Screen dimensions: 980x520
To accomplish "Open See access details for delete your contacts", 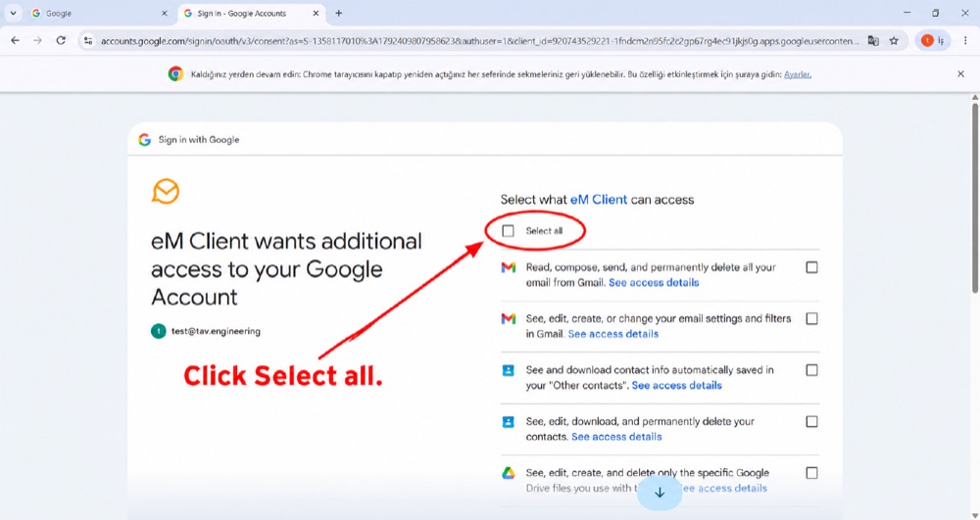I will pyautogui.click(x=616, y=437).
